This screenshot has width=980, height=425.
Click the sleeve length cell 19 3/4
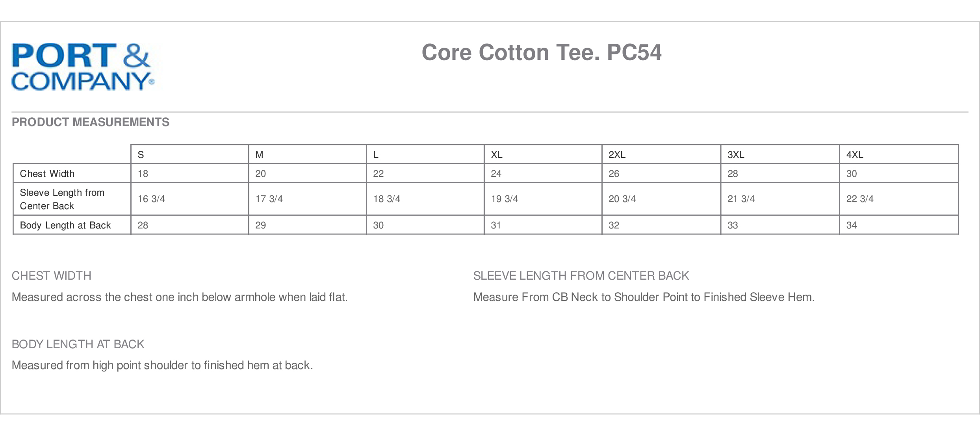505,199
